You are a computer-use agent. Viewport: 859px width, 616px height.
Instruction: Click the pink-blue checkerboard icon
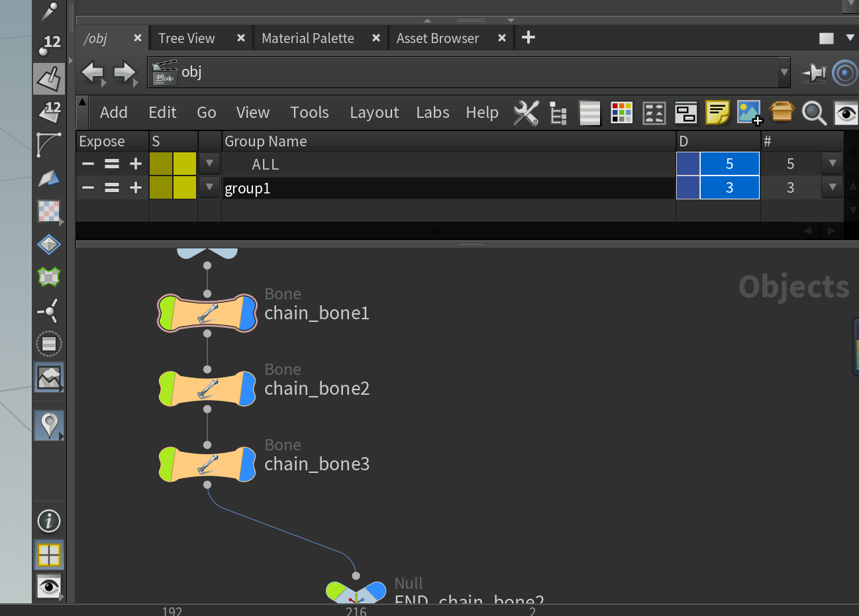[x=49, y=211]
